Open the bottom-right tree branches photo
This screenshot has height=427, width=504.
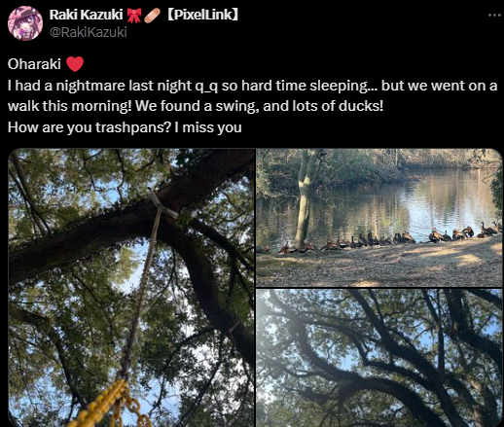(379, 358)
